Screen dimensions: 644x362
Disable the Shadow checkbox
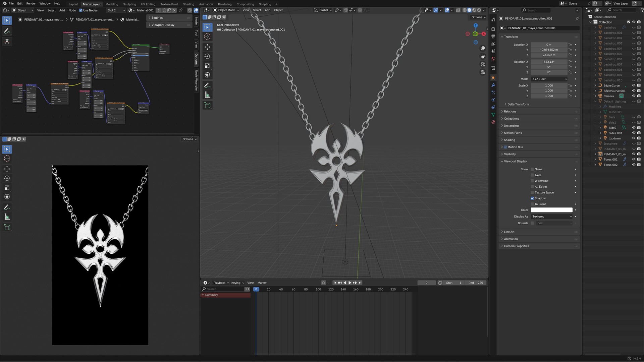click(x=532, y=198)
